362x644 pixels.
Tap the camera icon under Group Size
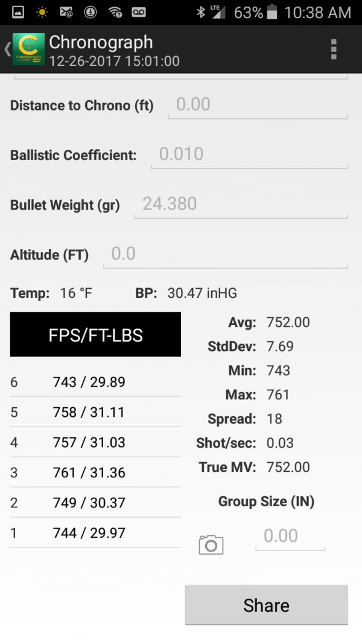point(211,545)
